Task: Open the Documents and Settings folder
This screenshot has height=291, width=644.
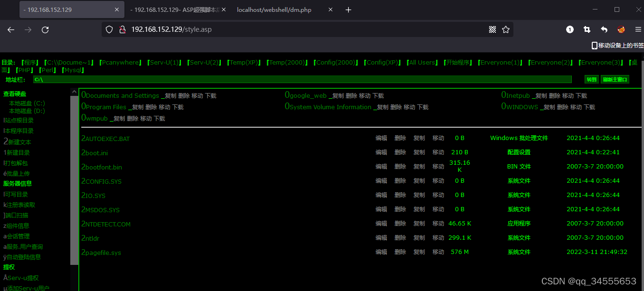Action: pos(122,95)
